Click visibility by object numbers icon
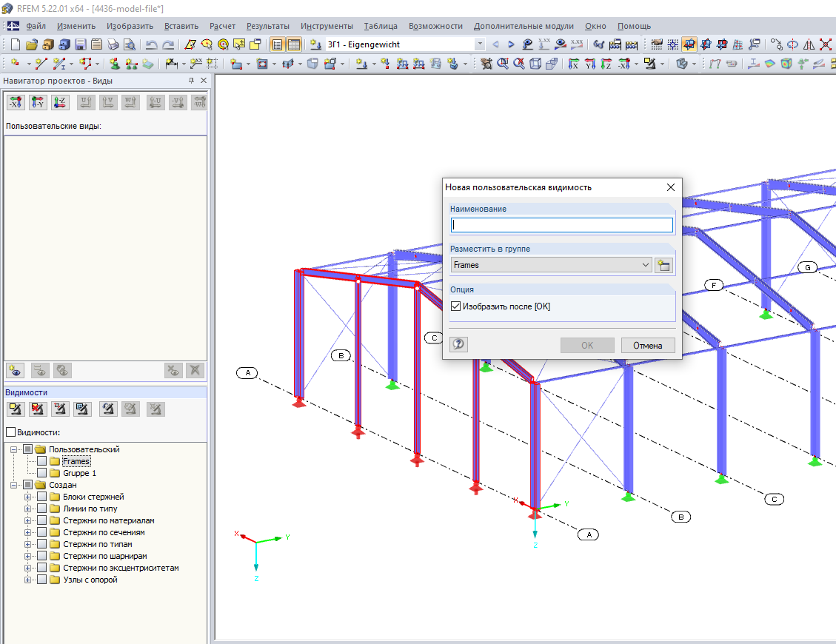This screenshot has width=836, height=644. click(x=82, y=409)
